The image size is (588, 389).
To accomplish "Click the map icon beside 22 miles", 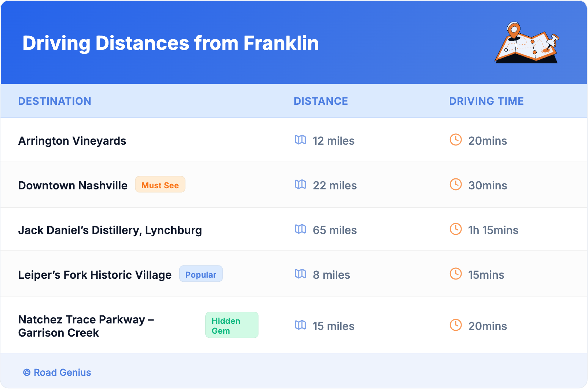I will (x=300, y=185).
